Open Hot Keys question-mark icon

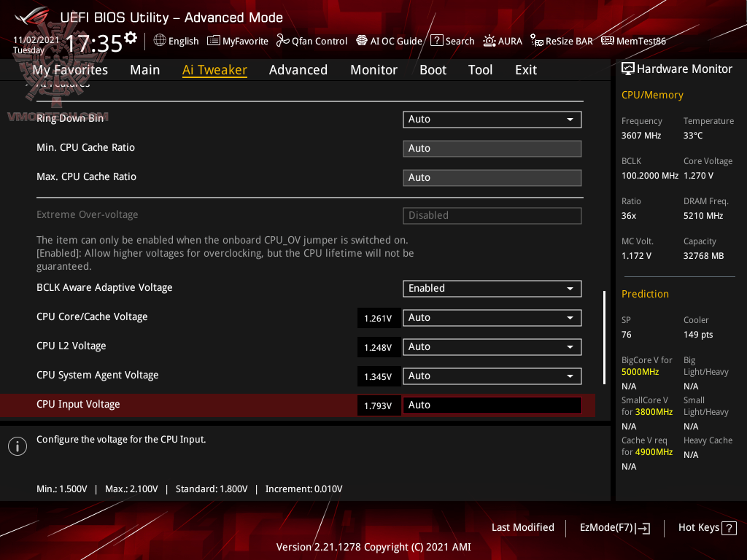coord(729,528)
